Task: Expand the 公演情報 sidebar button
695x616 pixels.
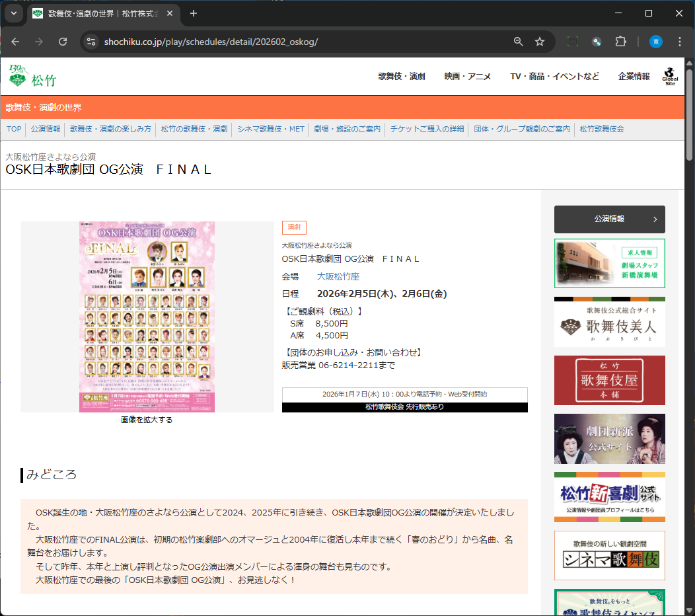Action: pyautogui.click(x=609, y=219)
